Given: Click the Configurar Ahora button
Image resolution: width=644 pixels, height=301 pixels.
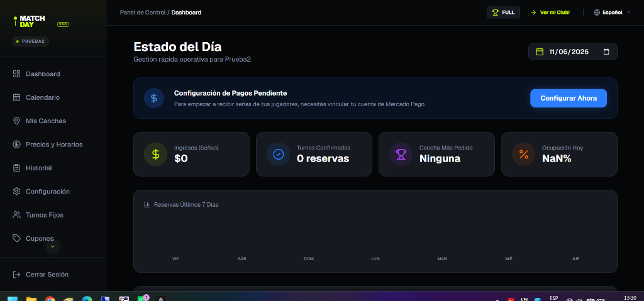Looking at the screenshot, I should [x=569, y=98].
